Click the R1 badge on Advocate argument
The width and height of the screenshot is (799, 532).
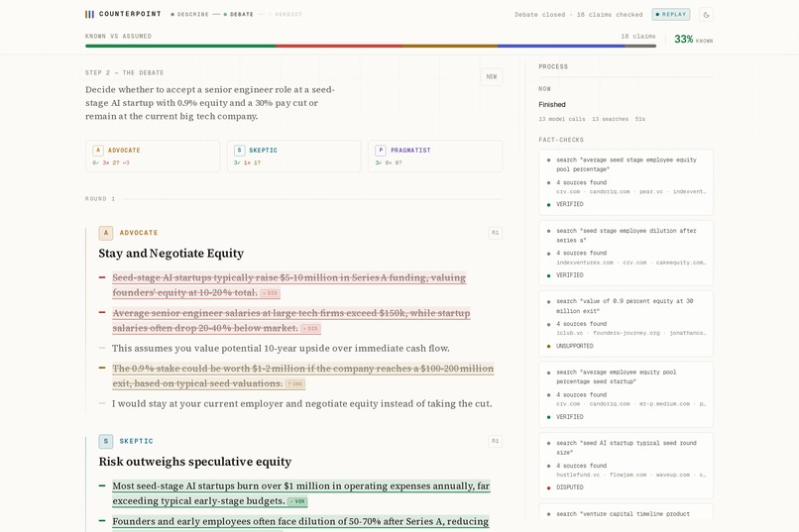pyautogui.click(x=495, y=233)
